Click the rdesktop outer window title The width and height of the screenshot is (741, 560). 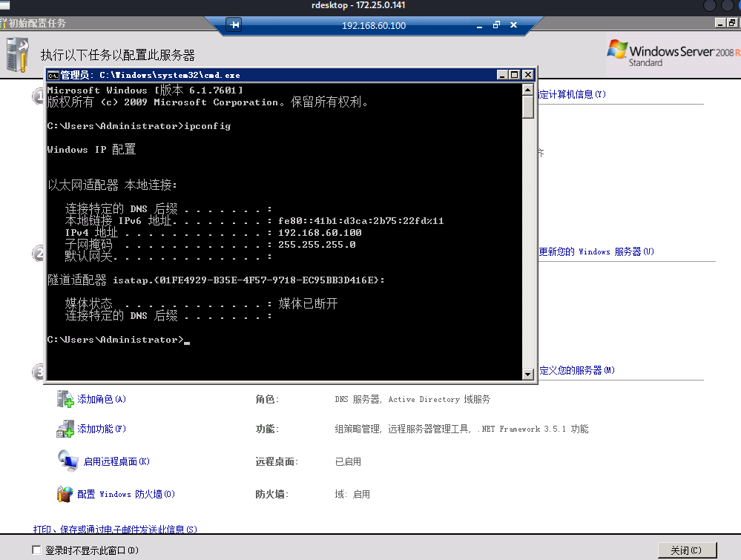click(358, 5)
